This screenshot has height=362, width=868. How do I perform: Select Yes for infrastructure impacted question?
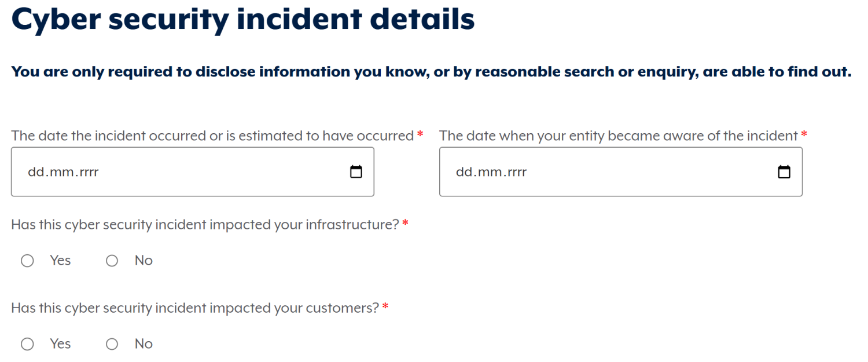pyautogui.click(x=27, y=261)
